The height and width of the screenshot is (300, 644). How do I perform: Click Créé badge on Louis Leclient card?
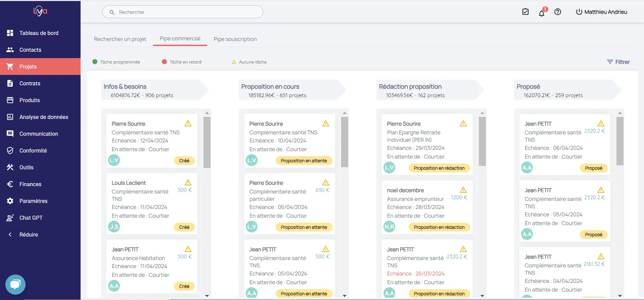184,227
